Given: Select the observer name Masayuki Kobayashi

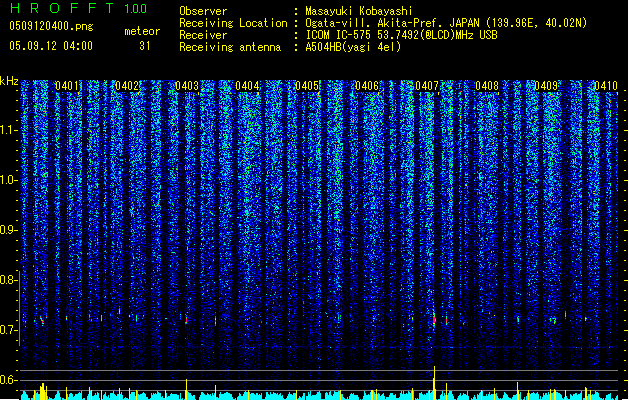Looking at the screenshot, I should [359, 11].
